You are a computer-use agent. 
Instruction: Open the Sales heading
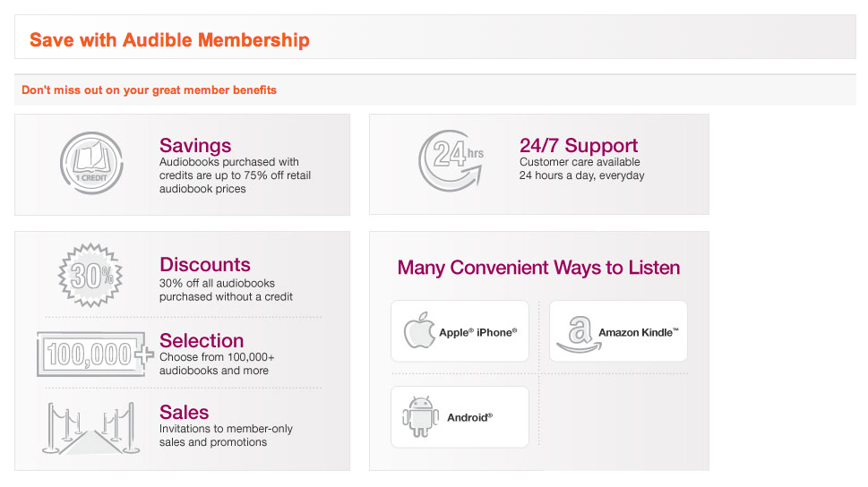pyautogui.click(x=184, y=413)
